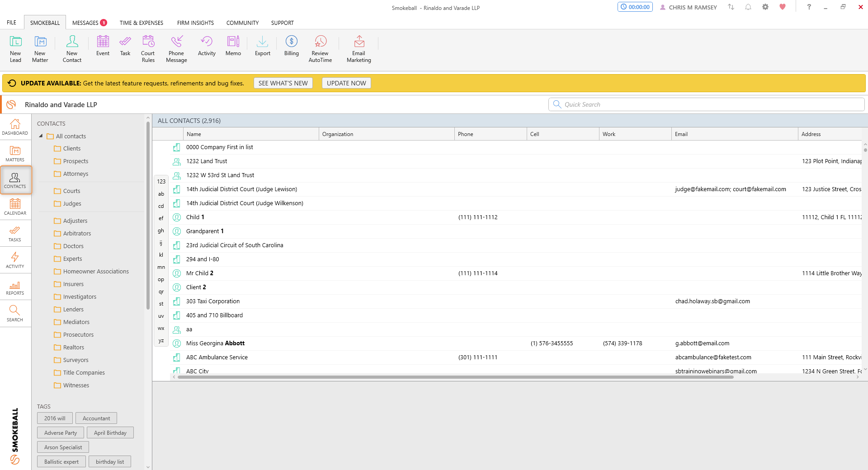Select Contacts in left sidebar

point(15,180)
